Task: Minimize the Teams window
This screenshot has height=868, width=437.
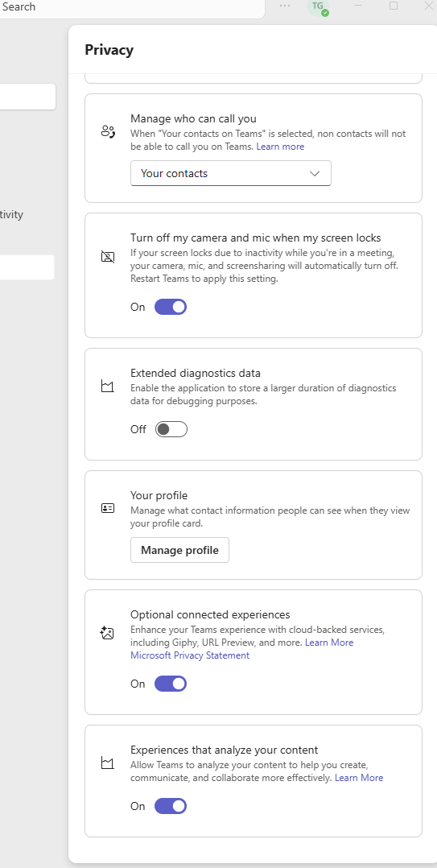Action: click(x=358, y=6)
